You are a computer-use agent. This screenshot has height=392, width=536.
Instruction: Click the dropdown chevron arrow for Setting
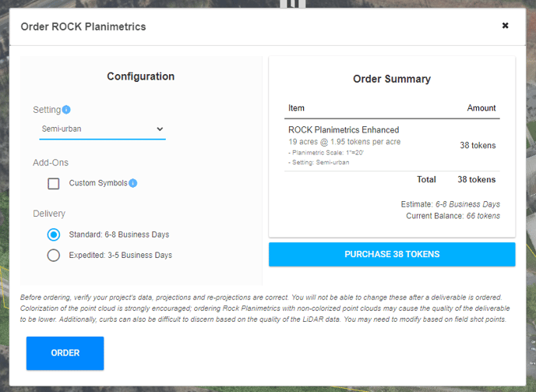pos(160,129)
